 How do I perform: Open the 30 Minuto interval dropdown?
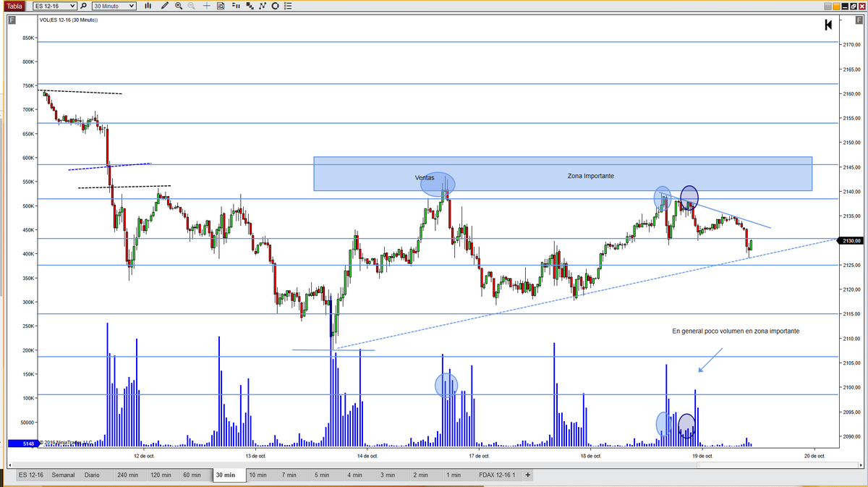pos(114,6)
